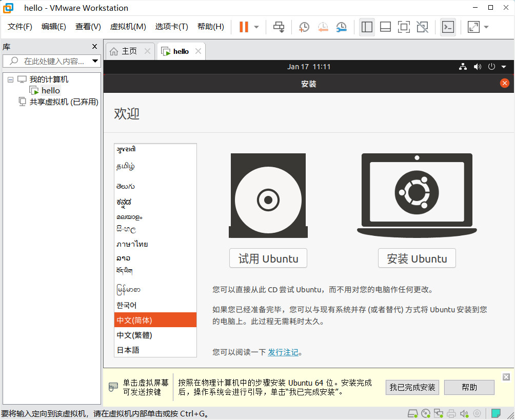Screen dimensions: 515x420
Task: Toggle the thumbnail bar view
Action: pyautogui.click(x=385, y=27)
